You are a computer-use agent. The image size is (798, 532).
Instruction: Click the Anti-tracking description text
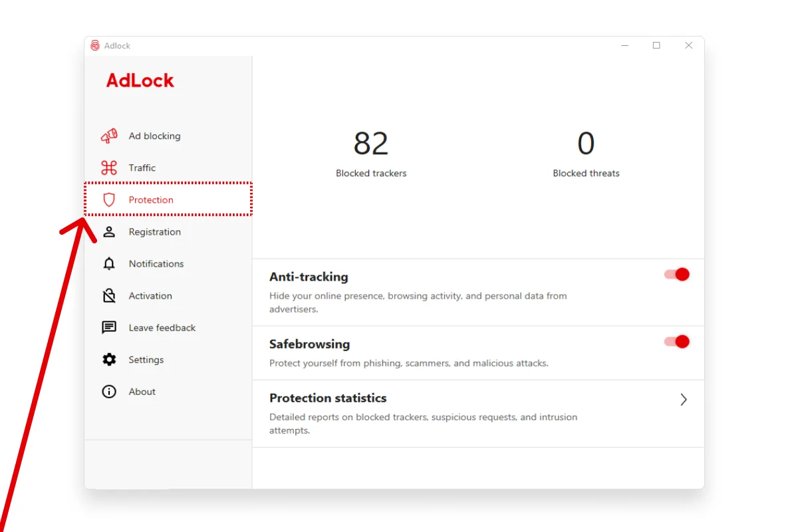(x=418, y=302)
